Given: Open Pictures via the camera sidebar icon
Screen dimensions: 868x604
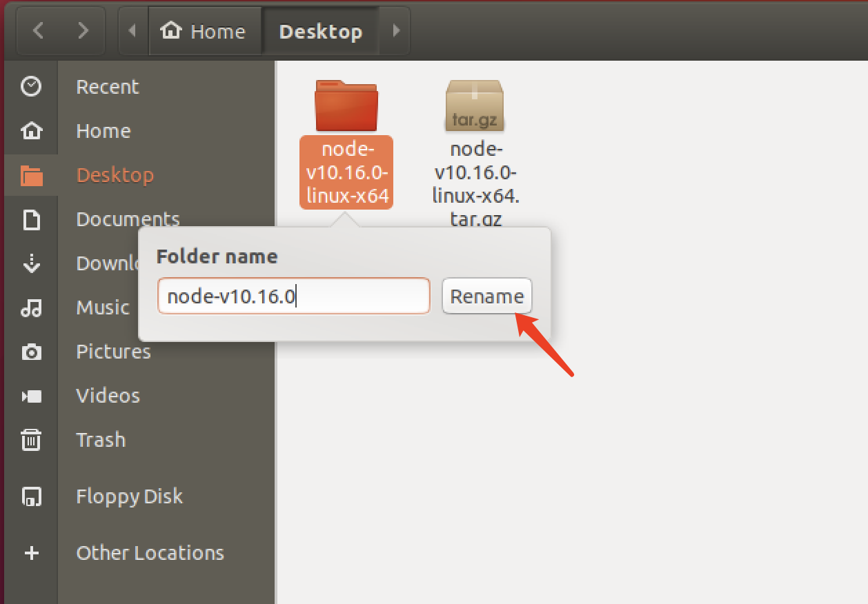Looking at the screenshot, I should [x=30, y=352].
